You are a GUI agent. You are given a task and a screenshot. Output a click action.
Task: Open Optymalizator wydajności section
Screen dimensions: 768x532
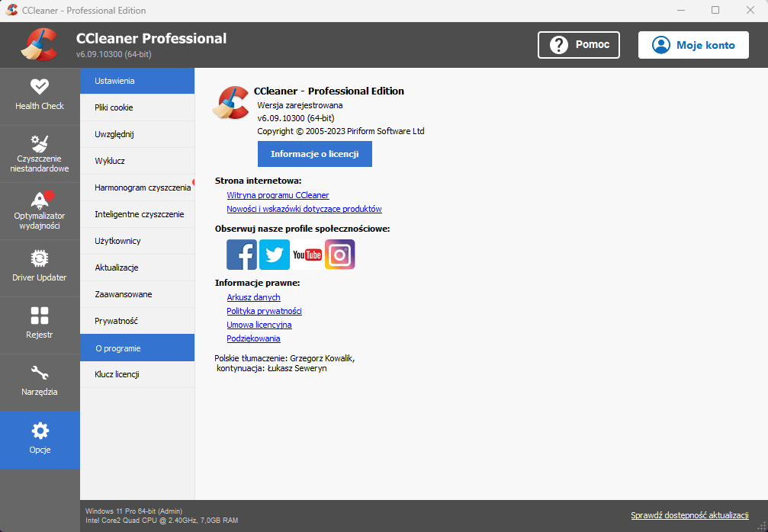click(40, 211)
